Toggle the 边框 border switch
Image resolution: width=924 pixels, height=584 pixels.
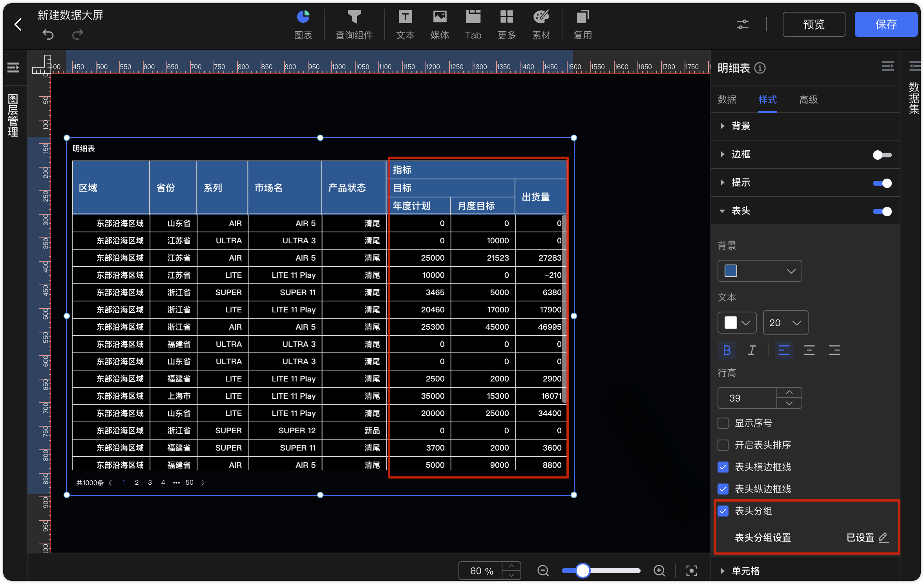point(882,155)
